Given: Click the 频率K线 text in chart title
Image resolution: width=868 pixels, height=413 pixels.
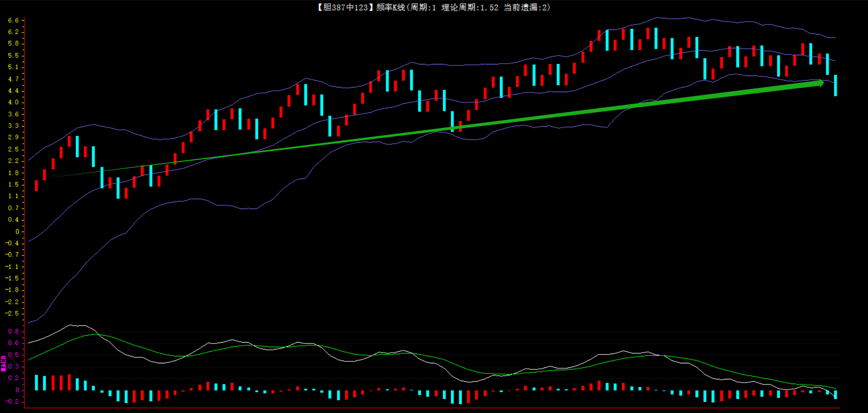Looking at the screenshot, I should coord(391,7).
